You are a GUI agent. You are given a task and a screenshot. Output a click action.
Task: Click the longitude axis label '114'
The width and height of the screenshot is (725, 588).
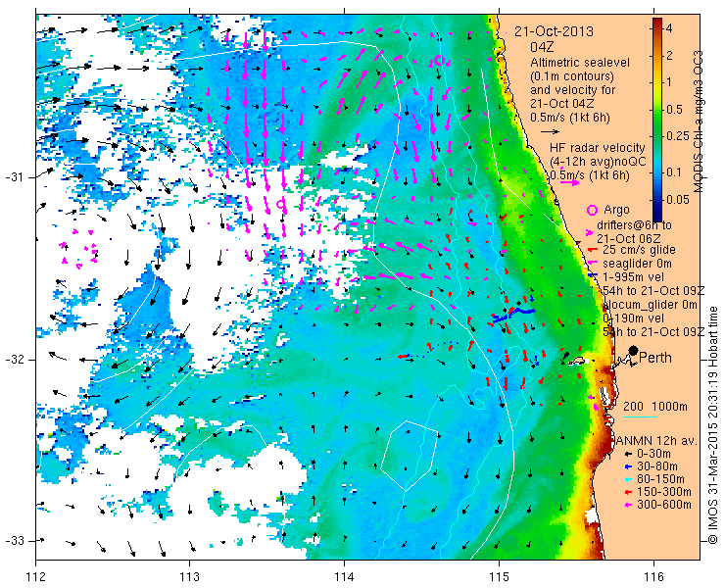(x=344, y=577)
